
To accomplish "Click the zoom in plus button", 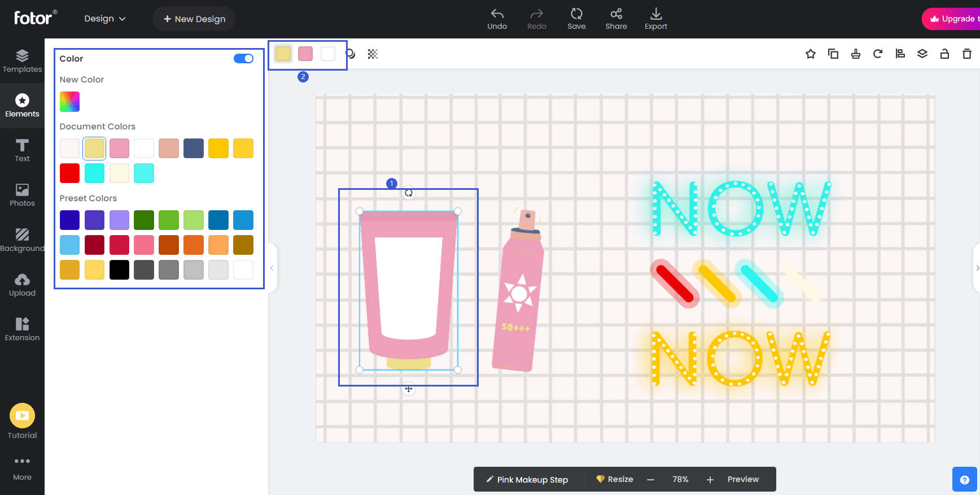I will point(710,480).
